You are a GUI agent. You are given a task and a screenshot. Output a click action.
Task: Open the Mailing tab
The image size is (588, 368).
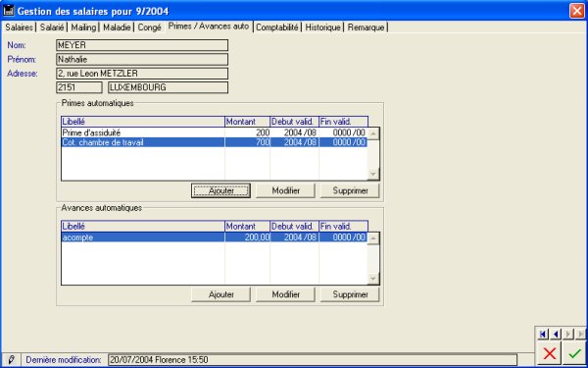tap(83, 27)
